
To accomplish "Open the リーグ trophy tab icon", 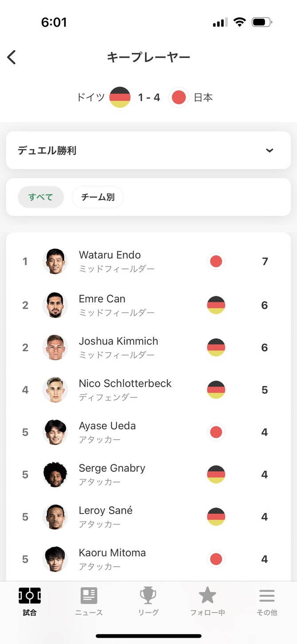I will 148,596.
